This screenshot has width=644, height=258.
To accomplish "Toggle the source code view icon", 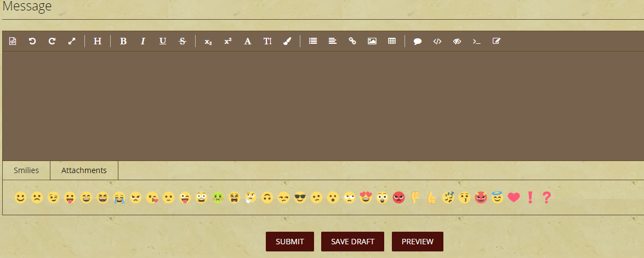I will click(13, 41).
